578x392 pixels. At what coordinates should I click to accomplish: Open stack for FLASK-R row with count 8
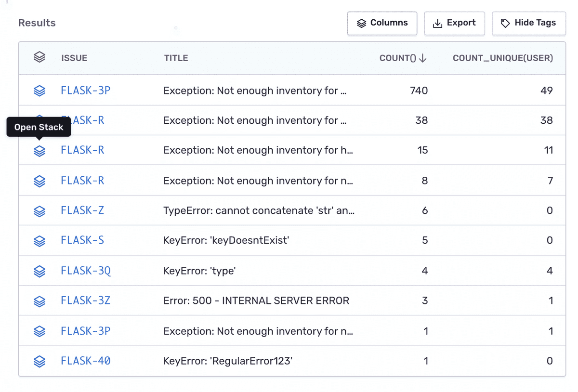click(x=39, y=181)
